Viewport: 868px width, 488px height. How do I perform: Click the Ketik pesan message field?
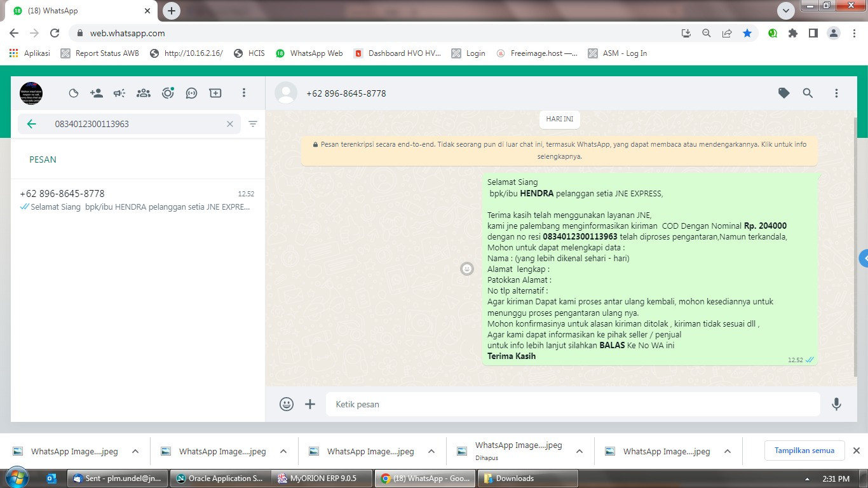(573, 404)
